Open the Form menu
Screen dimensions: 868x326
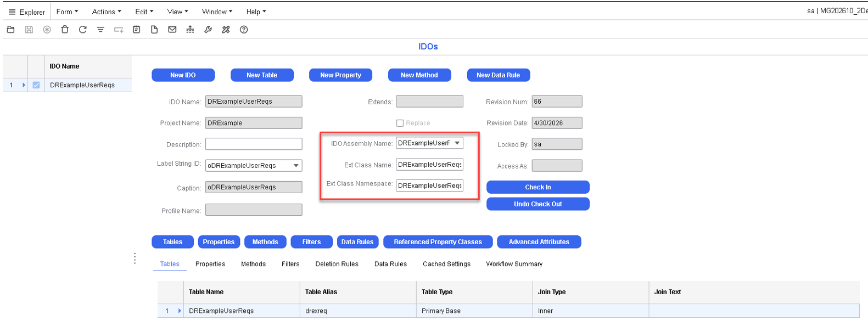coord(67,12)
